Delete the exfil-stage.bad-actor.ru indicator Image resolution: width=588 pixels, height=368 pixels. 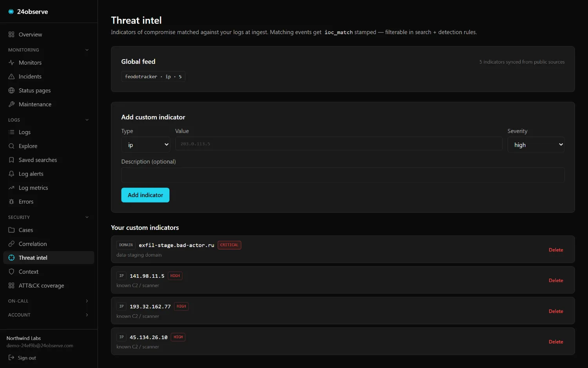click(x=556, y=250)
